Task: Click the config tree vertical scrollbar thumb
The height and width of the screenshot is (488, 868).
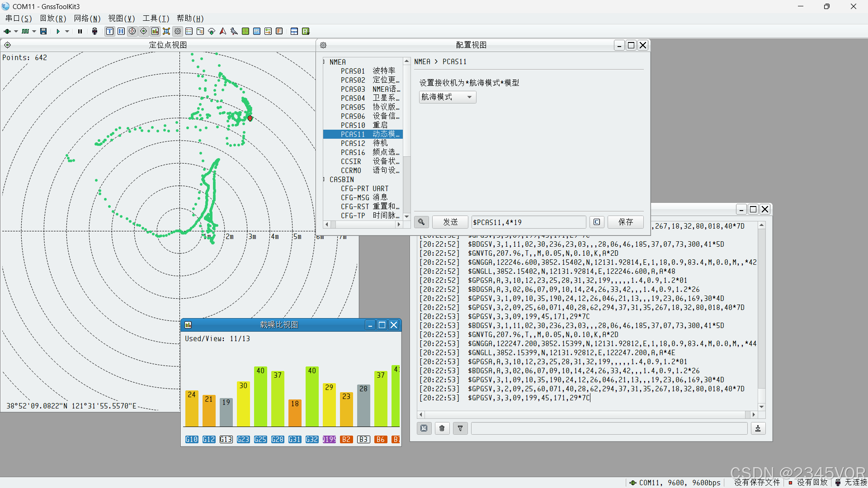Action: [407, 111]
